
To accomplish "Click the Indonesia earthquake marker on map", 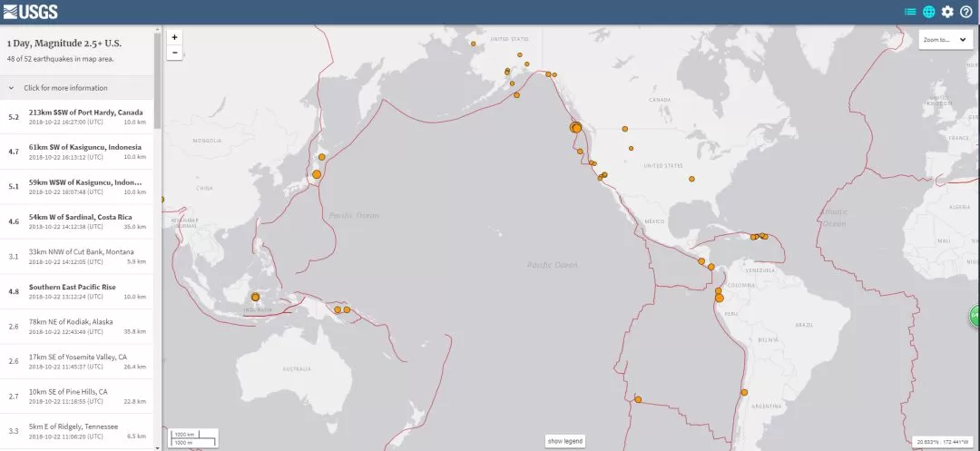I will (255, 298).
